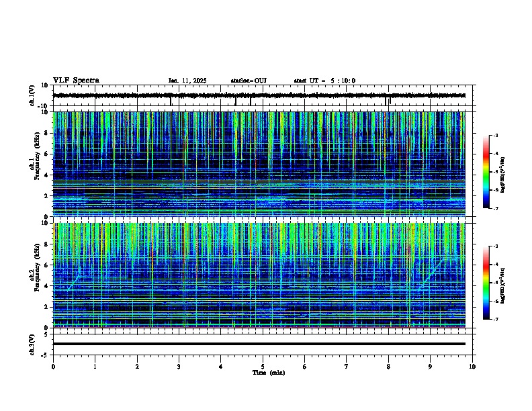Click the log(PSD) label beside ch.2 color bar

point(503,285)
